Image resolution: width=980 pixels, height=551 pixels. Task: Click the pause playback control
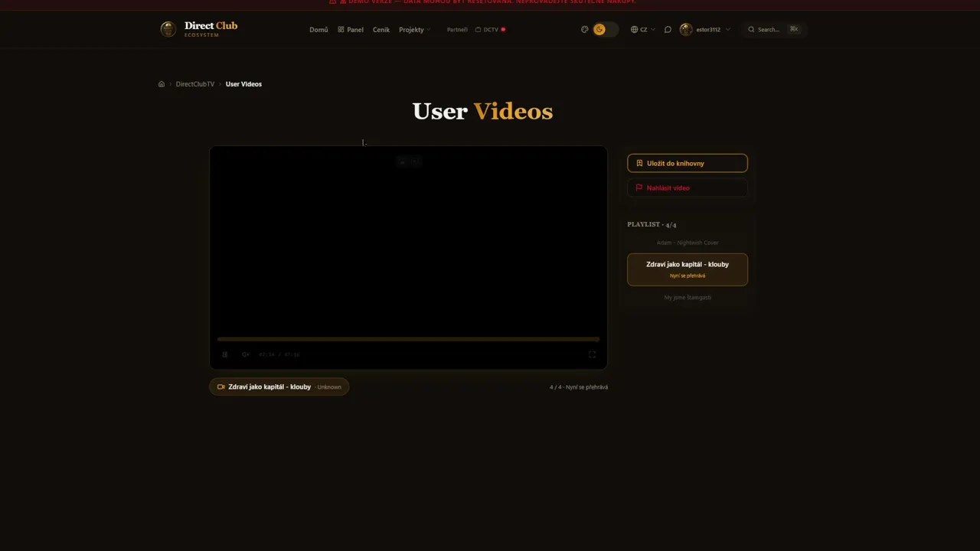(225, 354)
